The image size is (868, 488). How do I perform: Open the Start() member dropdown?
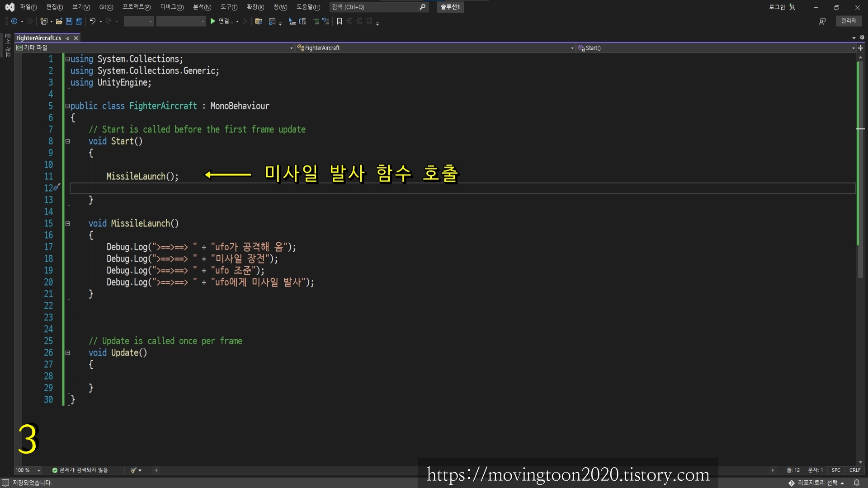click(853, 48)
